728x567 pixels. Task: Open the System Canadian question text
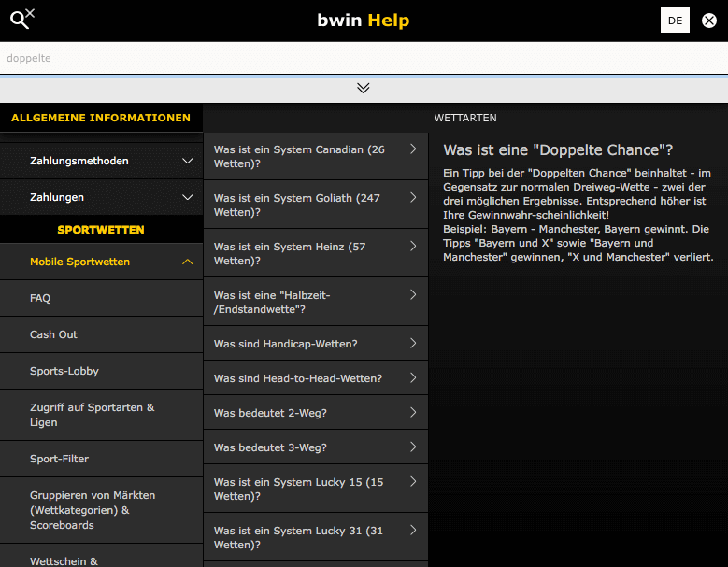click(299, 156)
